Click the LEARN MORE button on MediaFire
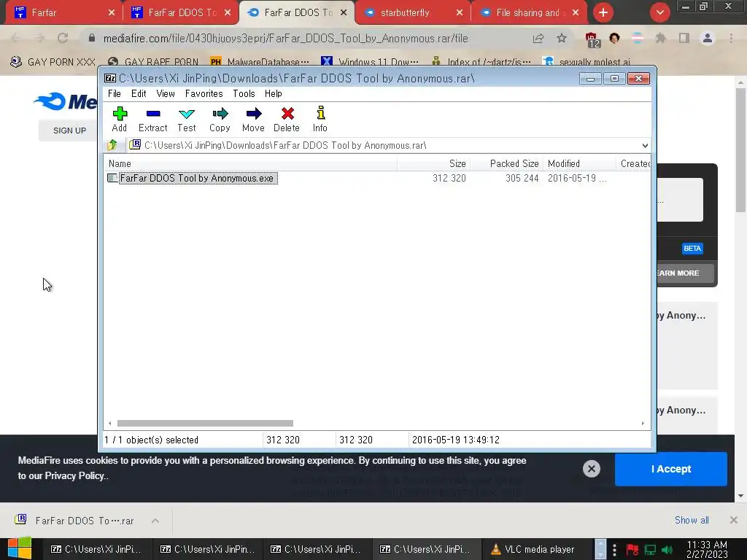The width and height of the screenshot is (747, 560). 685,273
